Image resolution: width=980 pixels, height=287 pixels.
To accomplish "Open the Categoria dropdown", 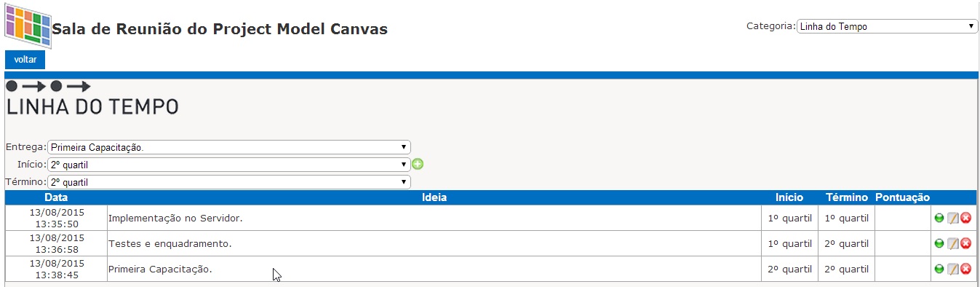I will tap(887, 26).
